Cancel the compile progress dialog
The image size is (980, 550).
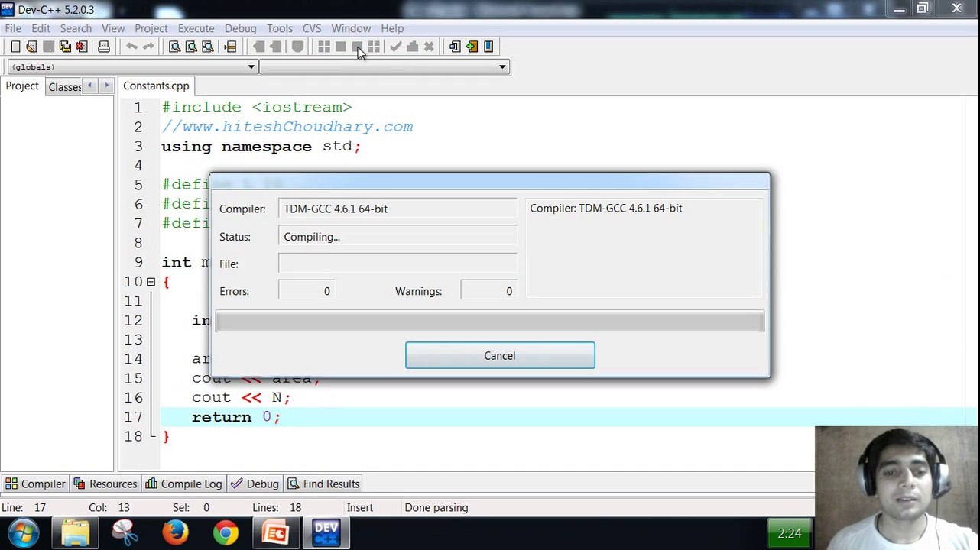[x=500, y=355]
